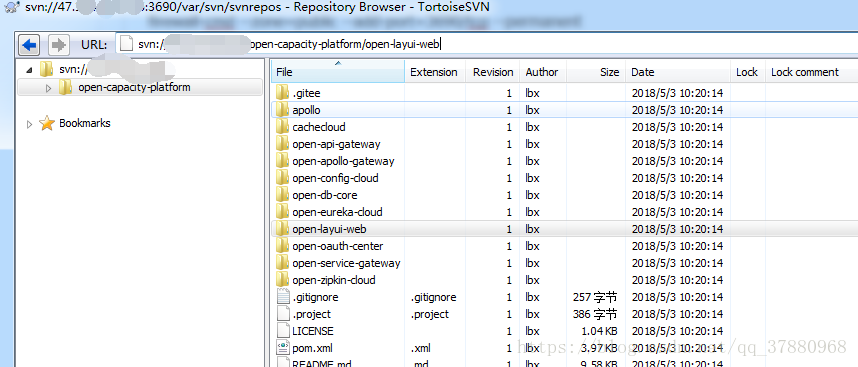The height and width of the screenshot is (367, 858).
Task: Sort by the Author column header
Action: [x=542, y=72]
